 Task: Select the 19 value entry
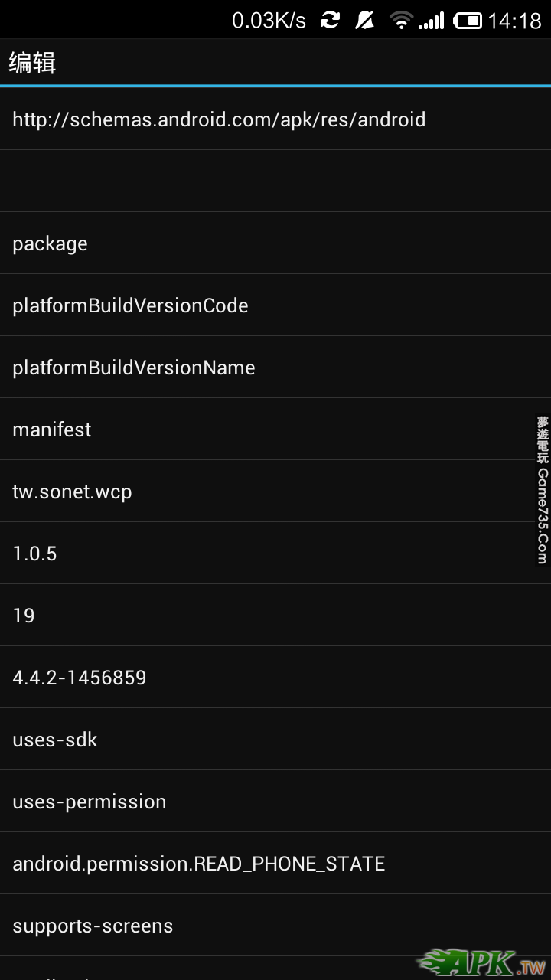(24, 616)
